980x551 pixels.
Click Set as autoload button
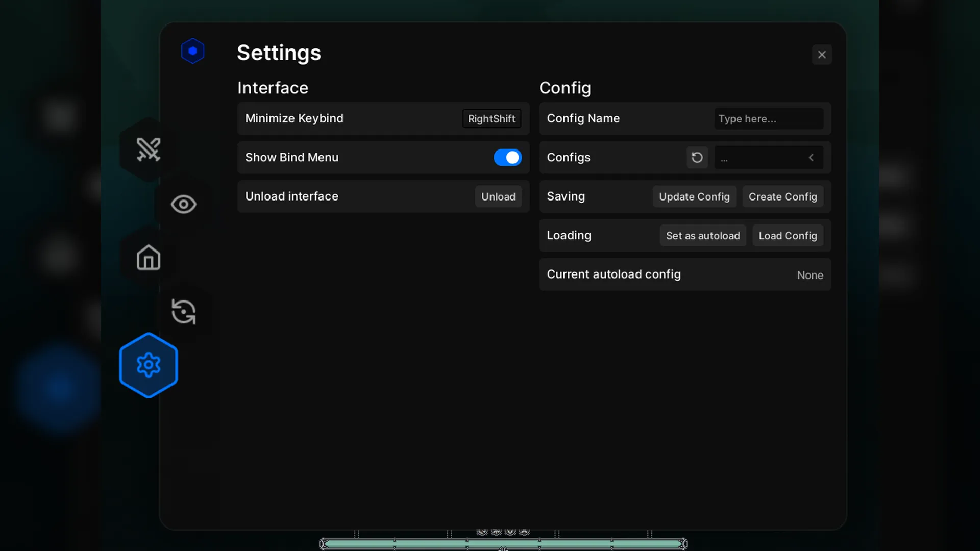pyautogui.click(x=702, y=236)
